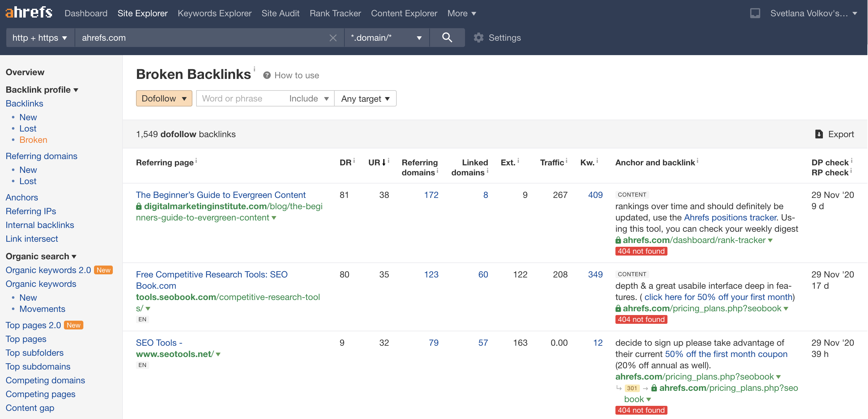Viewport: 868px width, 419px height.
Task: Go to Dashboard
Action: (86, 13)
